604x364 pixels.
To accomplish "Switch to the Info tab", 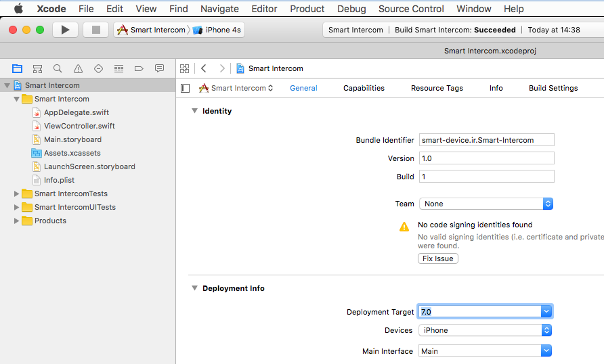I will click(496, 88).
